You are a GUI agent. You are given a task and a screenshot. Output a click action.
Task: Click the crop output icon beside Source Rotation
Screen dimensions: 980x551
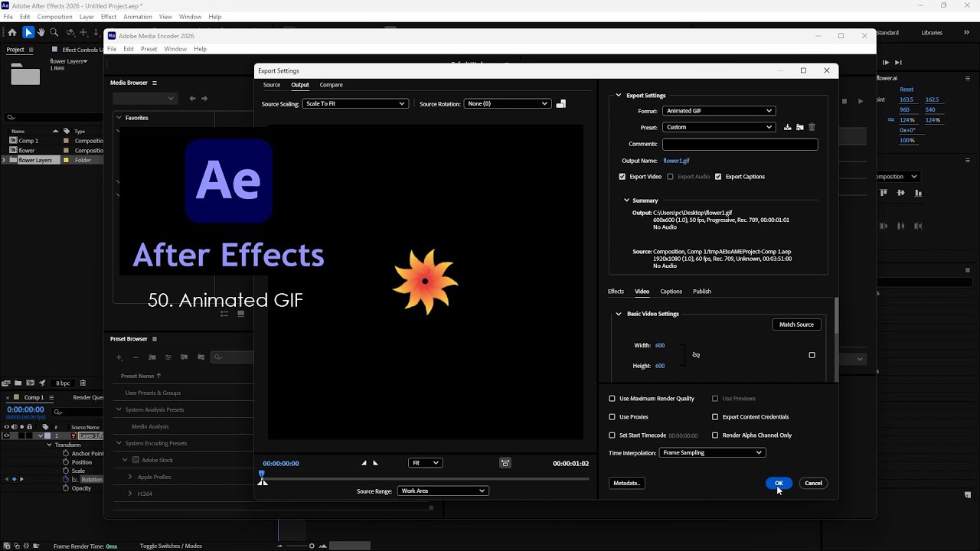click(560, 104)
